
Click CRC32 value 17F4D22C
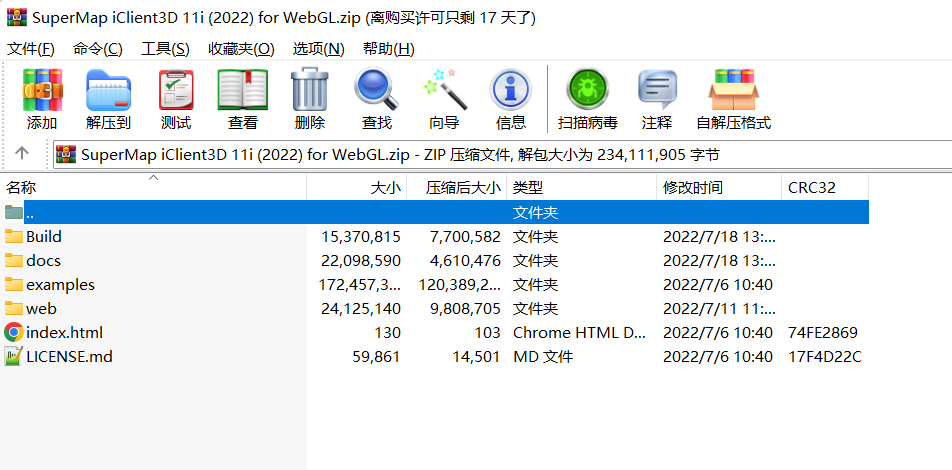pyautogui.click(x=824, y=356)
